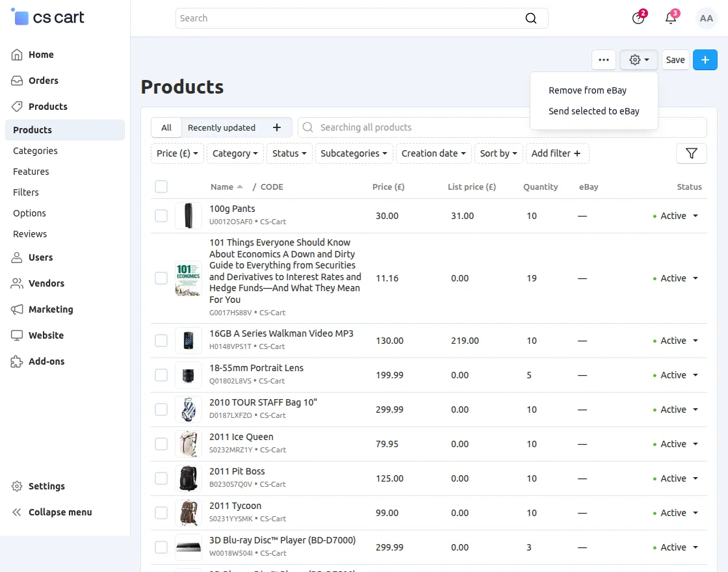Open the 101 Economics book thumbnail
Image resolution: width=728 pixels, height=572 pixels.
coord(188,279)
